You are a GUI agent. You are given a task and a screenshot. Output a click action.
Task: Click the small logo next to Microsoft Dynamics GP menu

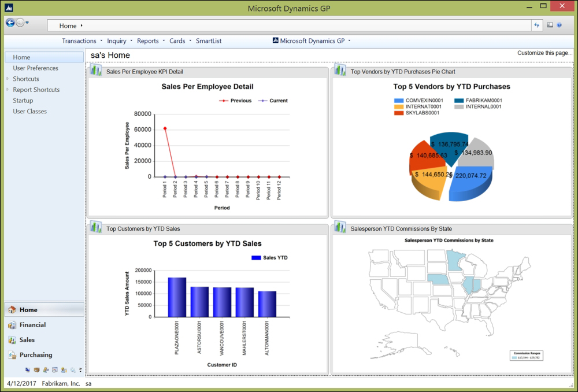275,40
